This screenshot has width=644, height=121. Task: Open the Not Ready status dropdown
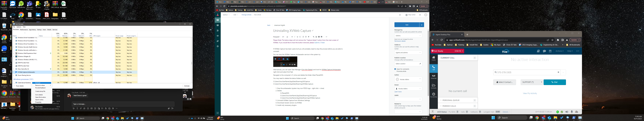click(x=447, y=51)
